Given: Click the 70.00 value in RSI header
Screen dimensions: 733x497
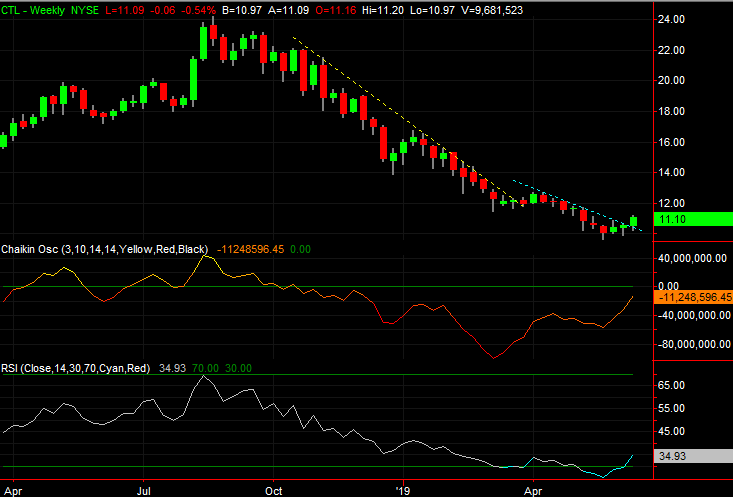Looking at the screenshot, I should (x=203, y=368).
